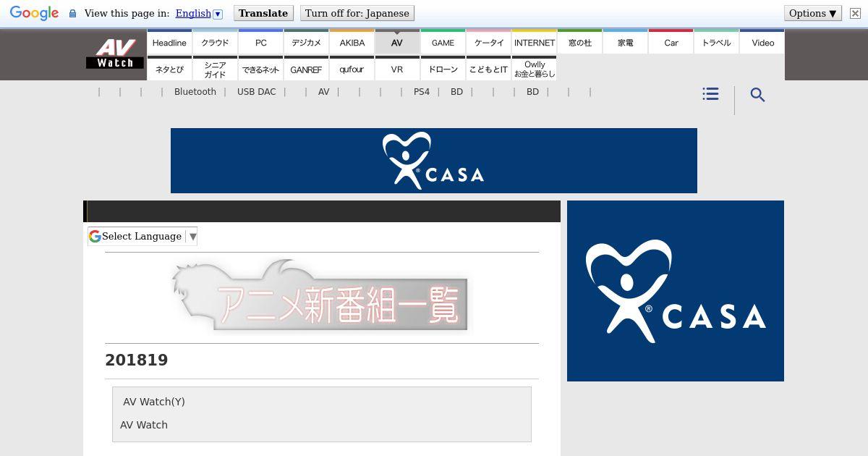The height and width of the screenshot is (456, 868).
Task: Open the Owlly お金と暮らし tab
Action: click(534, 69)
